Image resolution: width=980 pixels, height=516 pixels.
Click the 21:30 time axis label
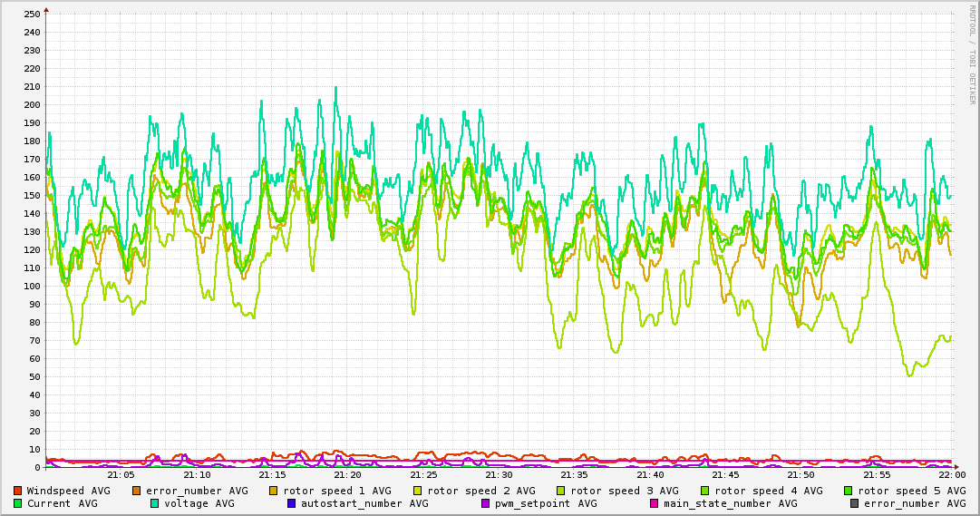[x=499, y=474]
